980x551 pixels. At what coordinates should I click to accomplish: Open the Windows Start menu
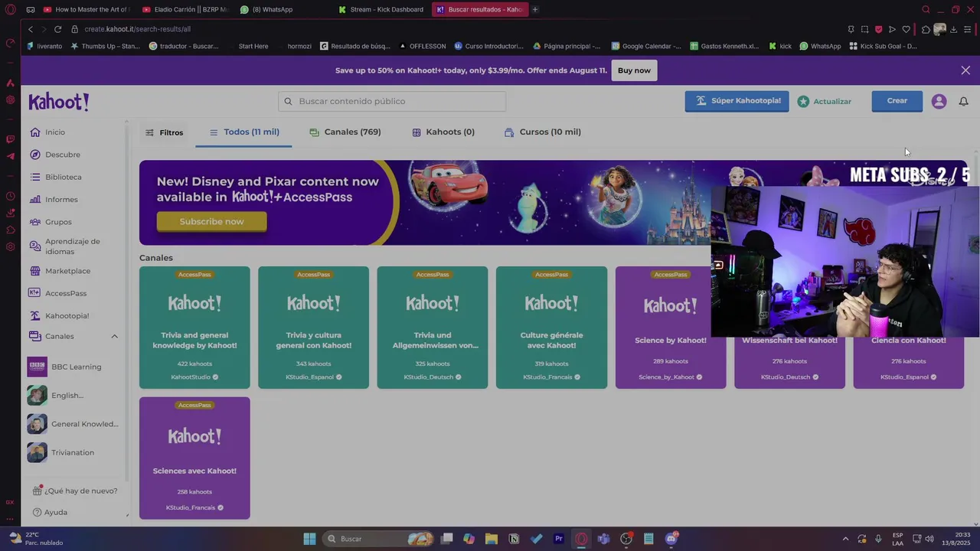click(x=309, y=539)
